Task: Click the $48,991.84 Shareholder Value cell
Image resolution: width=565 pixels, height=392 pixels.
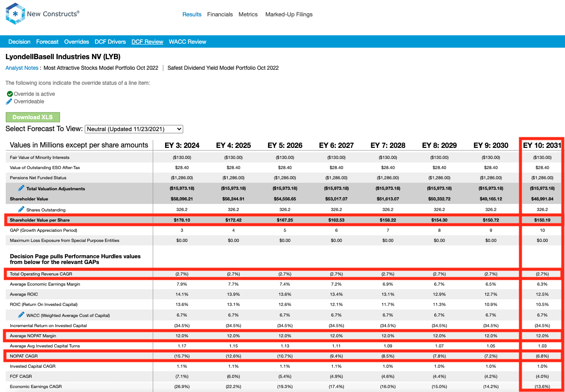Action: click(542, 199)
